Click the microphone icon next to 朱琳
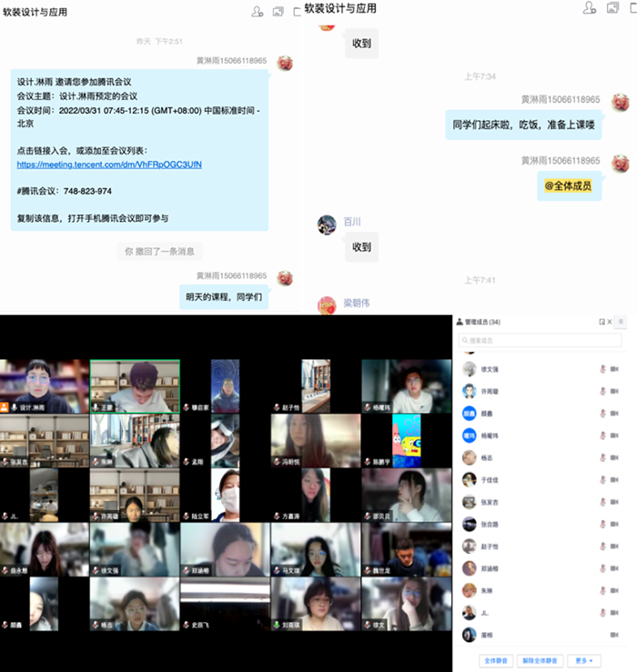The width and height of the screenshot is (637, 672). pos(602,590)
